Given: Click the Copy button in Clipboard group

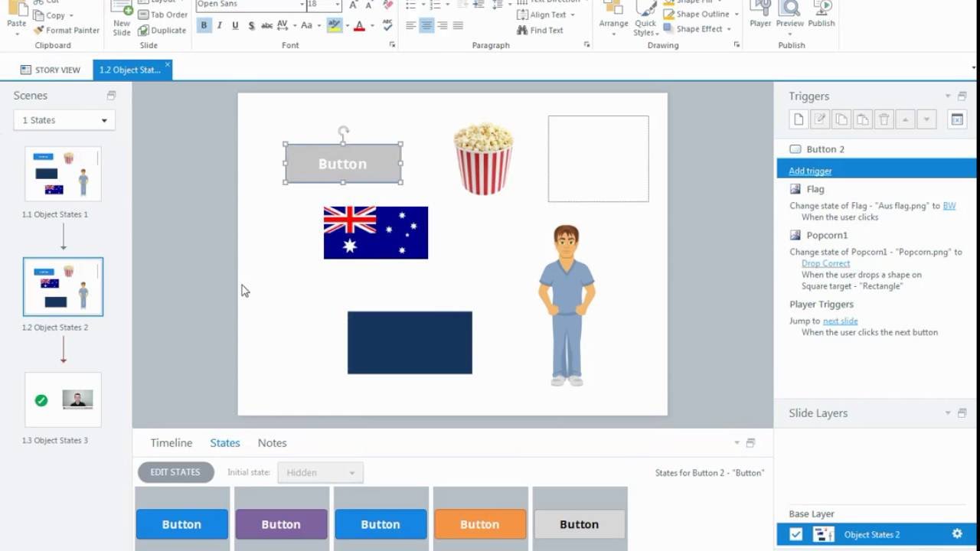Looking at the screenshot, I should click(54, 15).
